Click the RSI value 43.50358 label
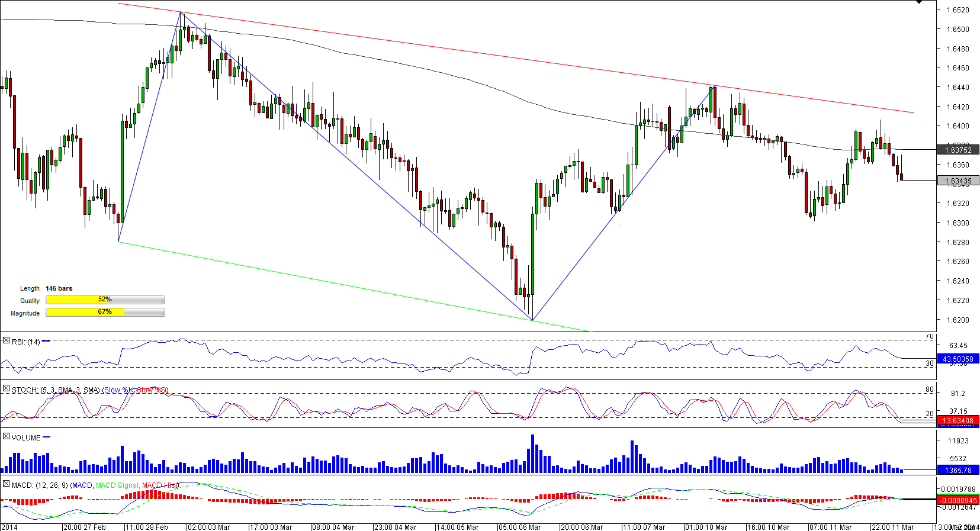Image resolution: width=980 pixels, height=531 pixels. point(957,359)
